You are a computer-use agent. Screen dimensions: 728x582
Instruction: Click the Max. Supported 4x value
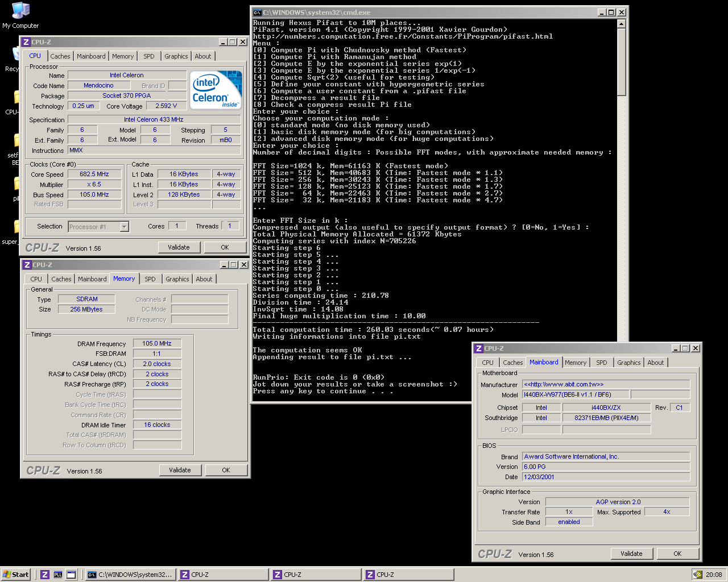[x=667, y=512]
